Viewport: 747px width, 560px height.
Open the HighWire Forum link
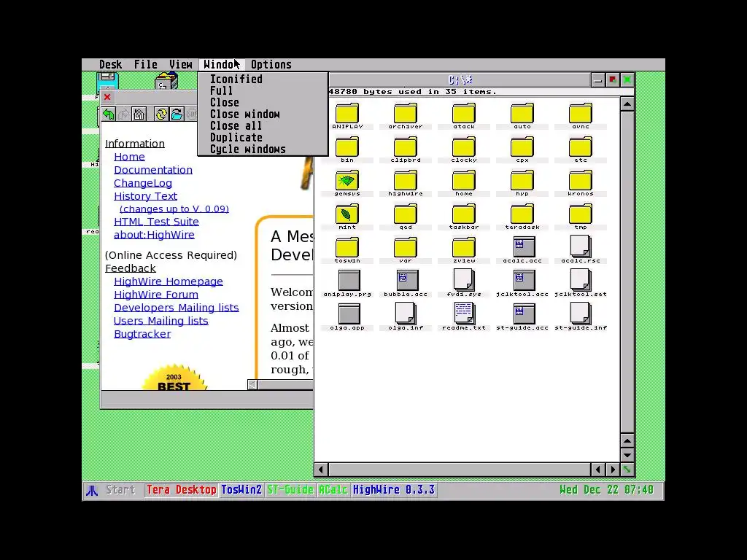156,295
